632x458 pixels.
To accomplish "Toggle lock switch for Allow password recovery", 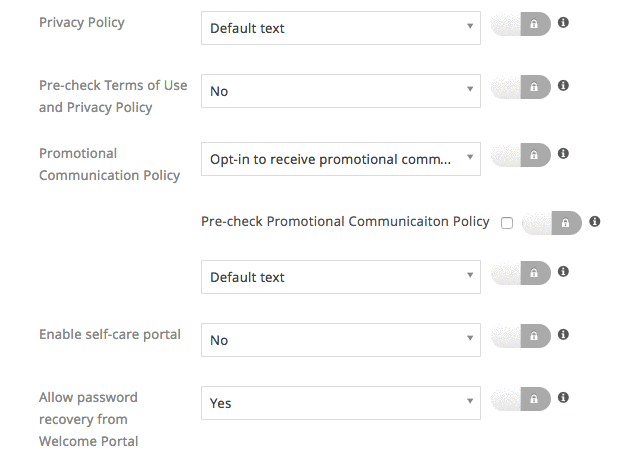I will (x=521, y=399).
